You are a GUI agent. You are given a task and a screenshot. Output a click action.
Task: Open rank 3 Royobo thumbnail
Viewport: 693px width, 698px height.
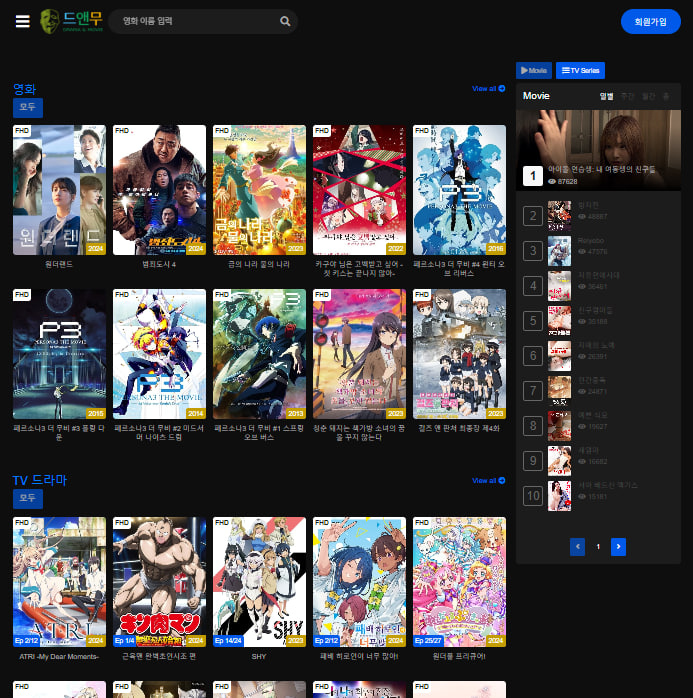pos(559,251)
